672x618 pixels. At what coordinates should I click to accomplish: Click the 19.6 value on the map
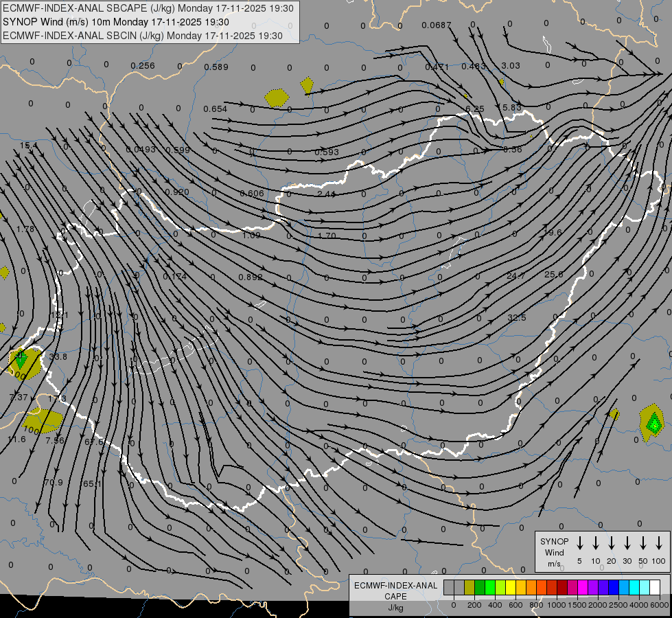553,233
